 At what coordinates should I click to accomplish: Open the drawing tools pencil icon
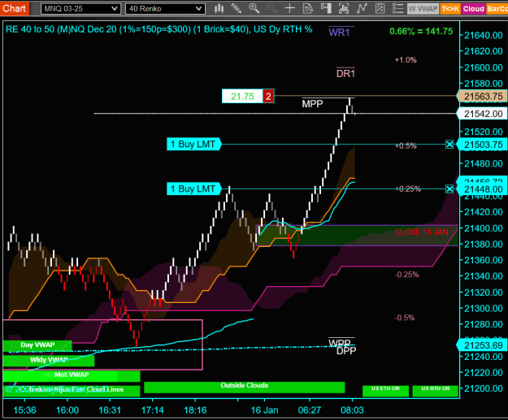pos(237,9)
